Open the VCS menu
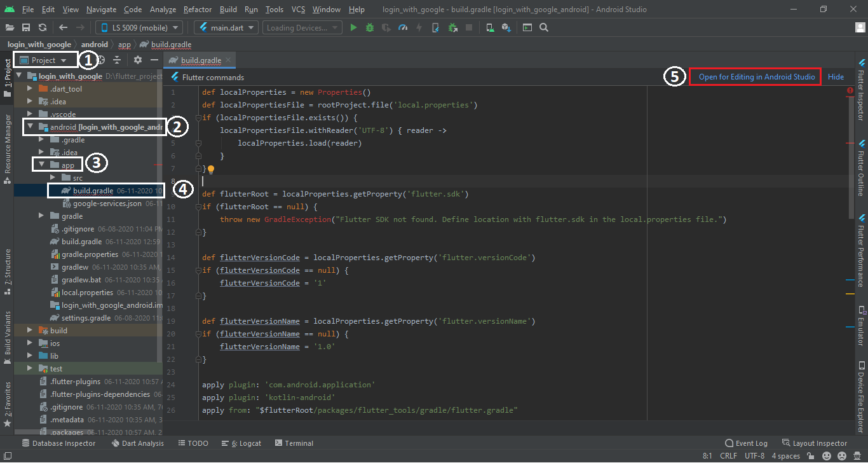Image resolution: width=868 pixels, height=463 pixels. (299, 10)
